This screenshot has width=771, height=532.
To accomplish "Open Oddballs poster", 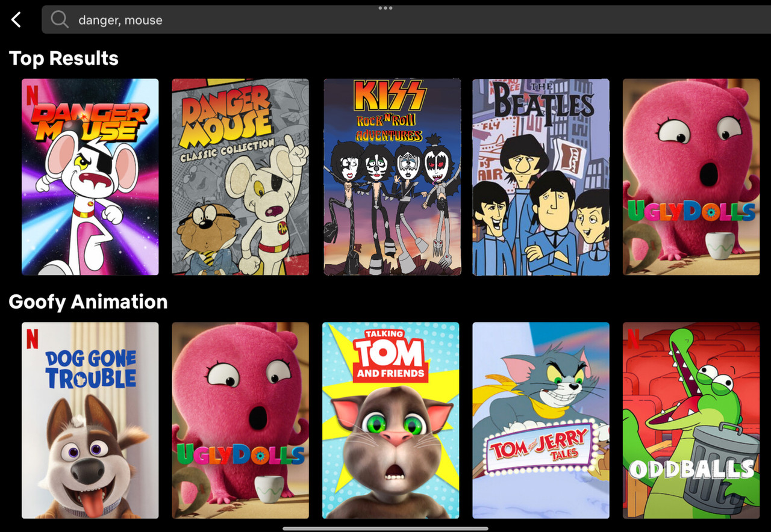I will pos(691,420).
